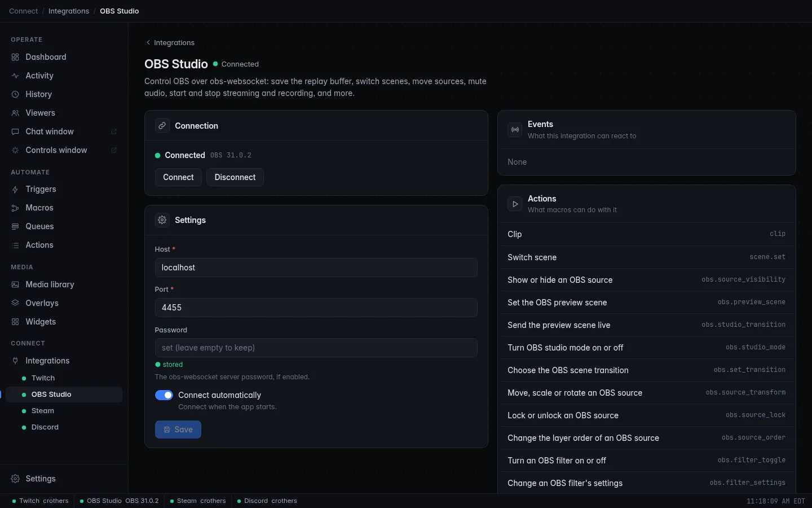Click the Overlays layers icon

pos(15,303)
